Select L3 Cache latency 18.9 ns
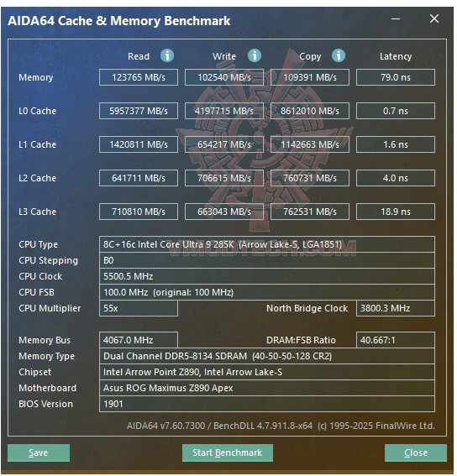457x476 pixels. click(x=396, y=212)
